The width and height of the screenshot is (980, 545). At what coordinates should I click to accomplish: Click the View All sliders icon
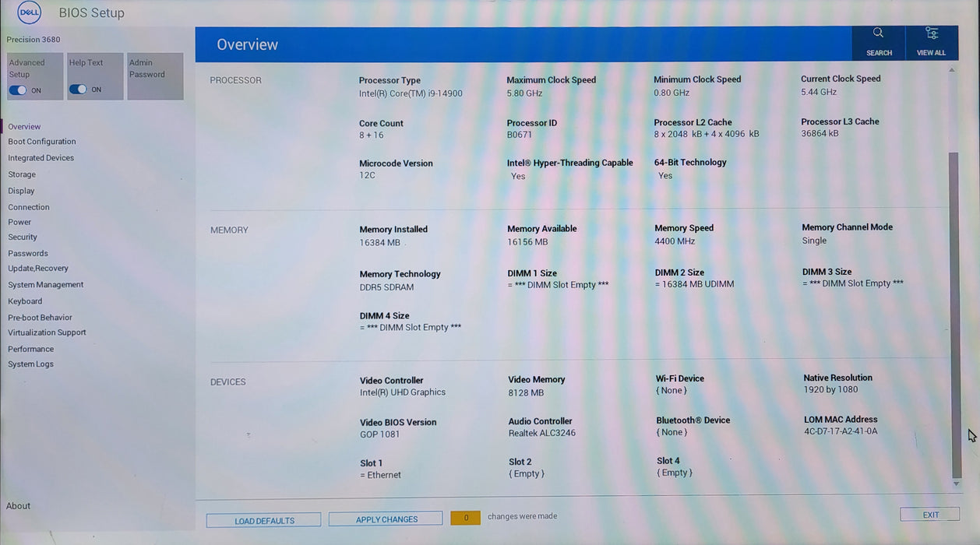click(931, 33)
